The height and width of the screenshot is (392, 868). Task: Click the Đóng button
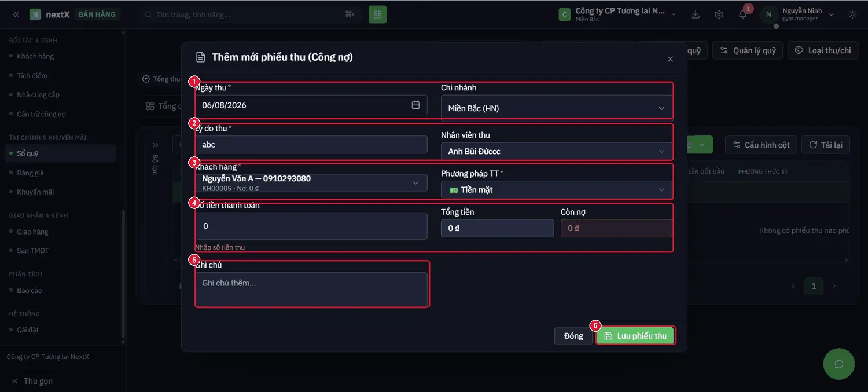coord(573,336)
